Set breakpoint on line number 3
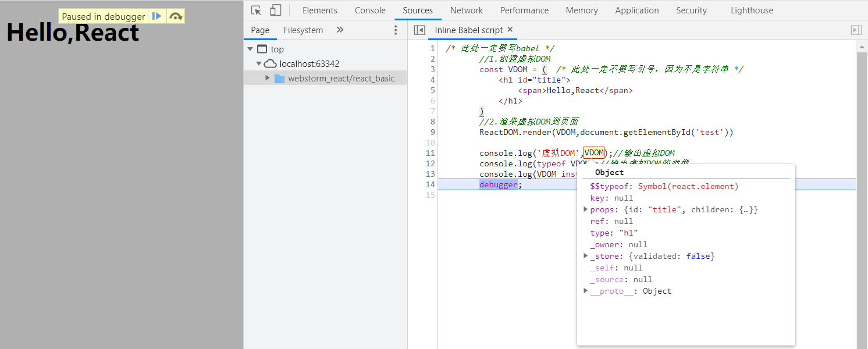 tap(432, 69)
